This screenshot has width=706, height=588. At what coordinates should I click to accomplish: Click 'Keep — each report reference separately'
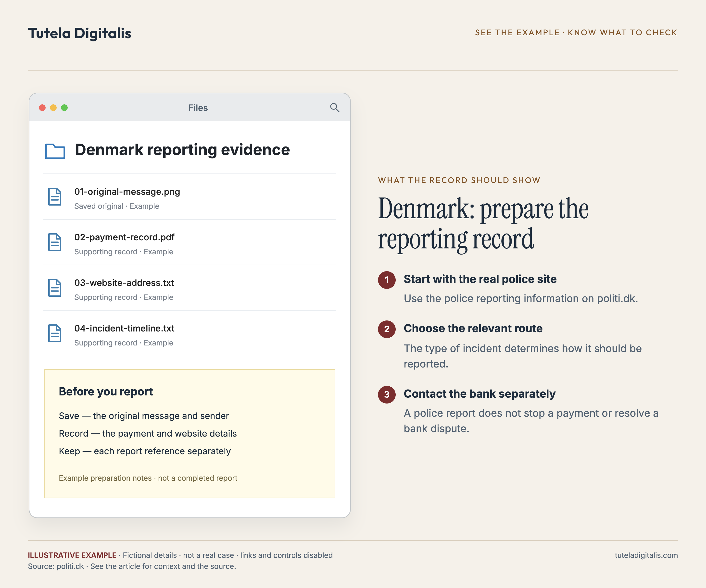(x=145, y=451)
